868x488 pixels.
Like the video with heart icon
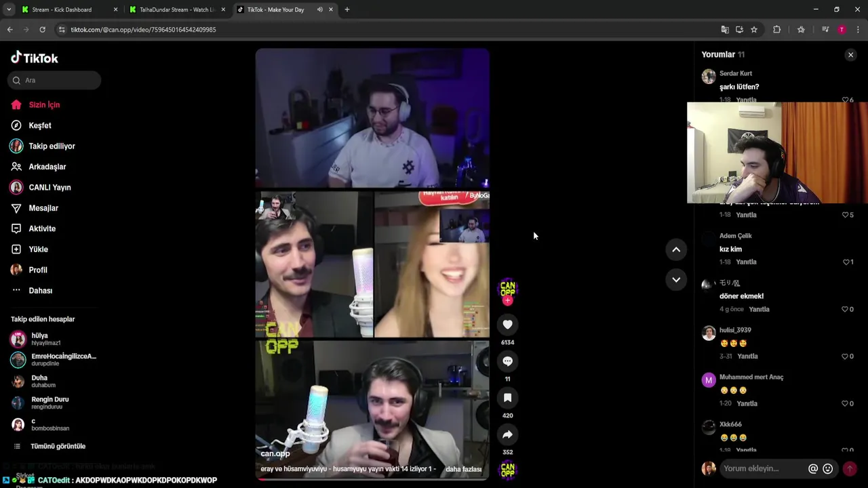[507, 325]
